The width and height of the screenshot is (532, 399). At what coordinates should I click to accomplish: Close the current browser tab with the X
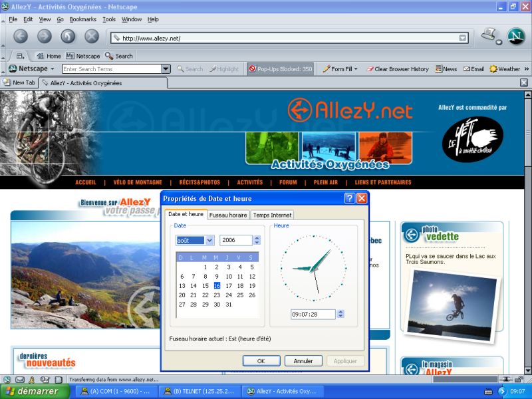[524, 82]
